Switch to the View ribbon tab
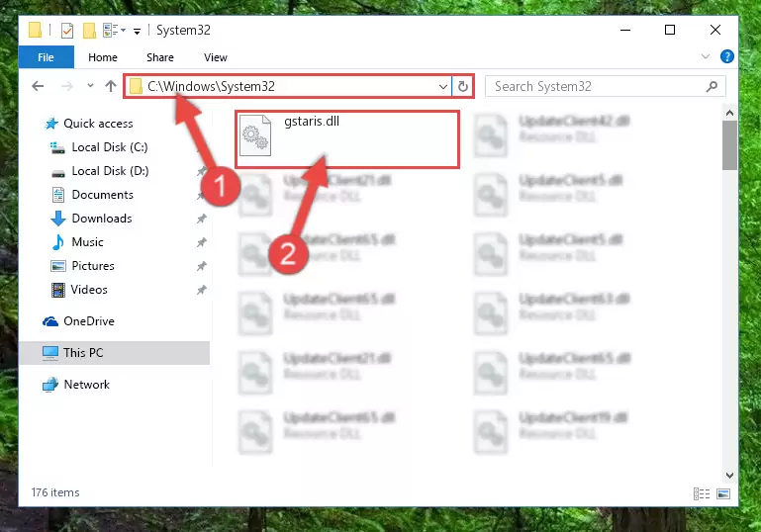The width and height of the screenshot is (761, 532). [216, 57]
